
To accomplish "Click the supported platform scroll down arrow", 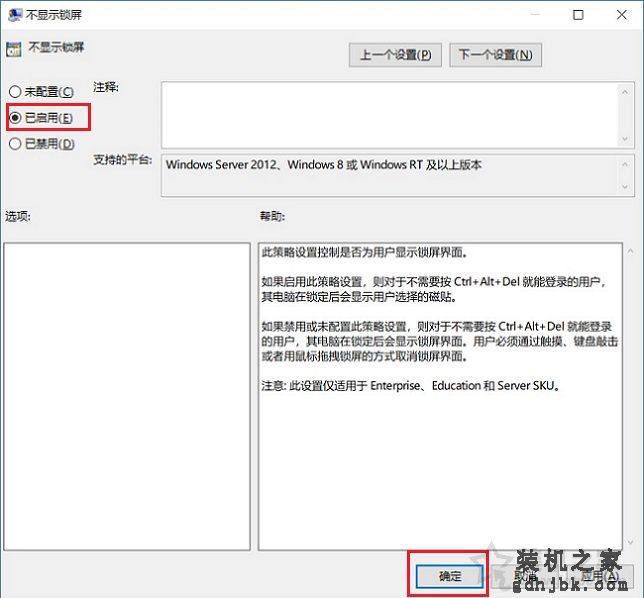I will pos(625,187).
